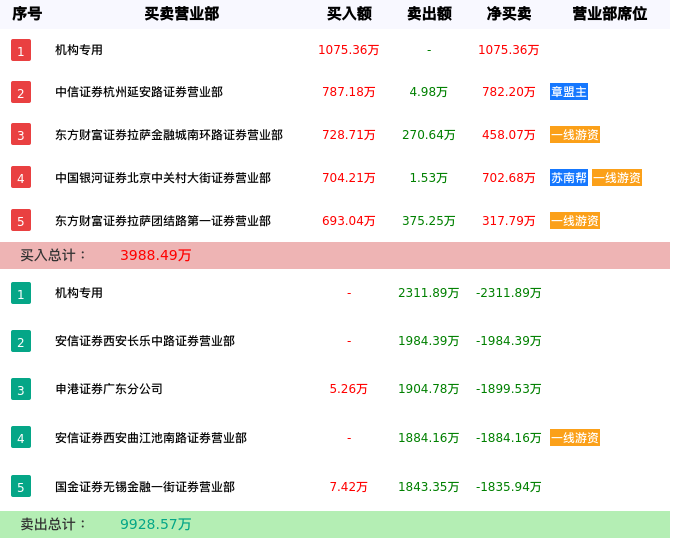676x540 pixels.
Task: Click sell amount 1904.78万
Action: [x=429, y=389]
